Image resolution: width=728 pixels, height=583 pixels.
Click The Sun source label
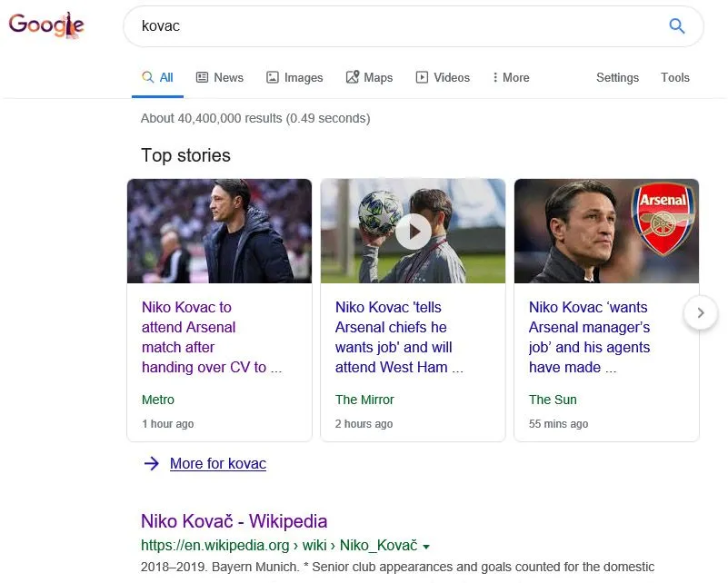coord(553,400)
